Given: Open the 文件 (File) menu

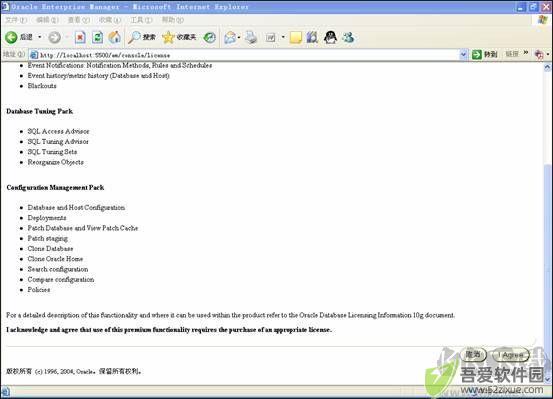Looking at the screenshot, I should [x=16, y=20].
